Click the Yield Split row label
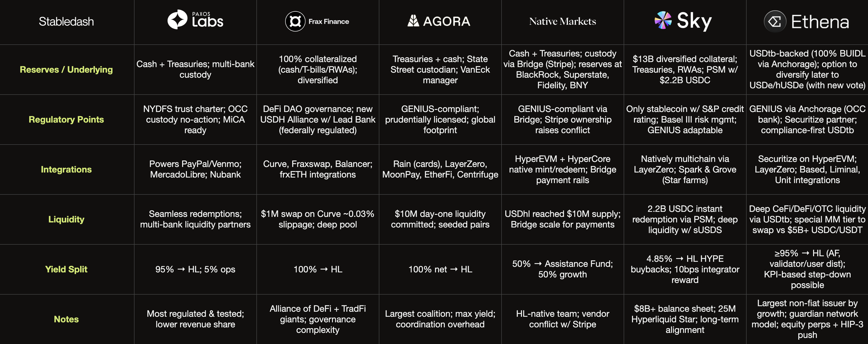Viewport: 868px width, 344px height. [66, 269]
